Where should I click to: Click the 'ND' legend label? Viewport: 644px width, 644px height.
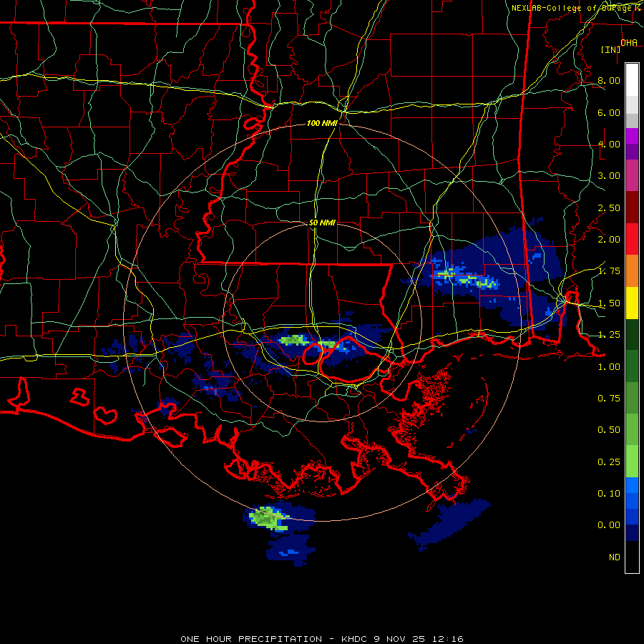[x=615, y=557]
